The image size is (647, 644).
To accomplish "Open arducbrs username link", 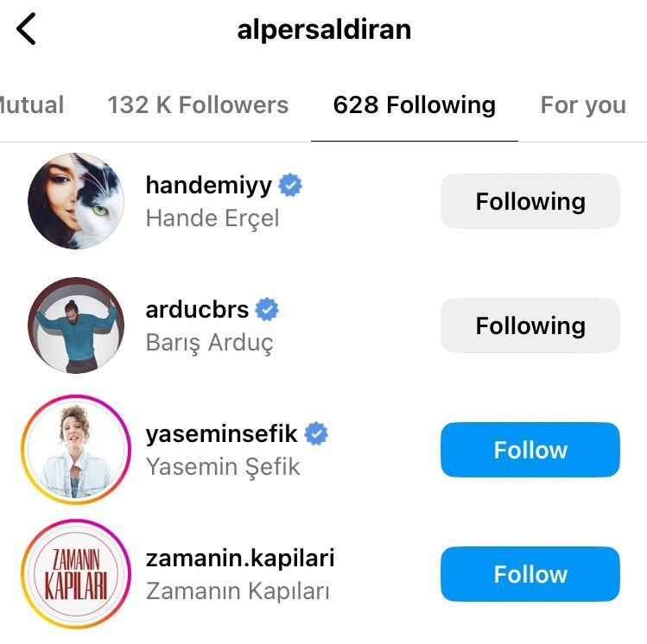I will (x=197, y=309).
